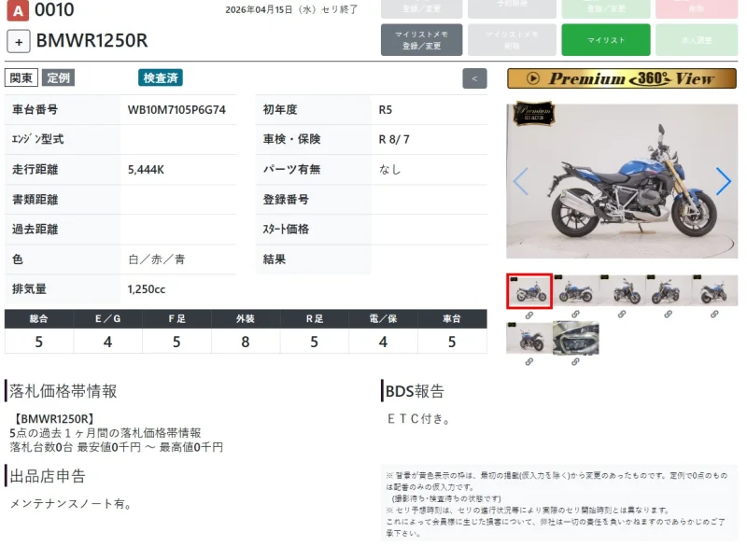
Task: Click the 総合 score header
Action: [x=39, y=318]
